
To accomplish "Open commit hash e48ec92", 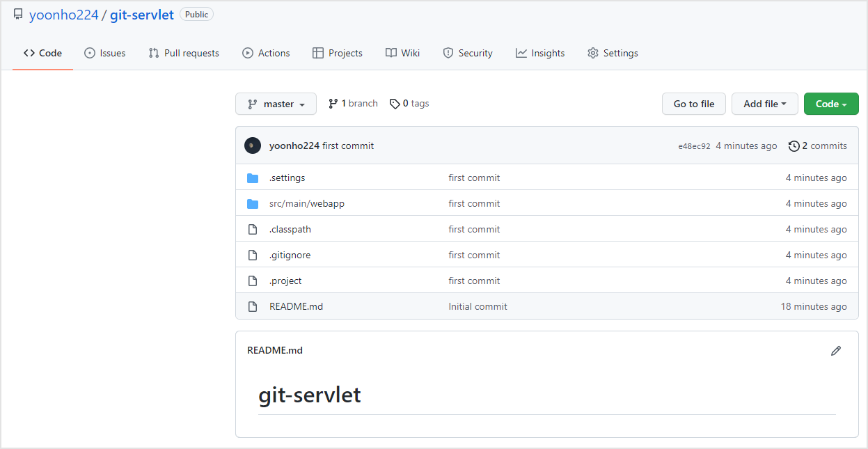I will (x=694, y=146).
